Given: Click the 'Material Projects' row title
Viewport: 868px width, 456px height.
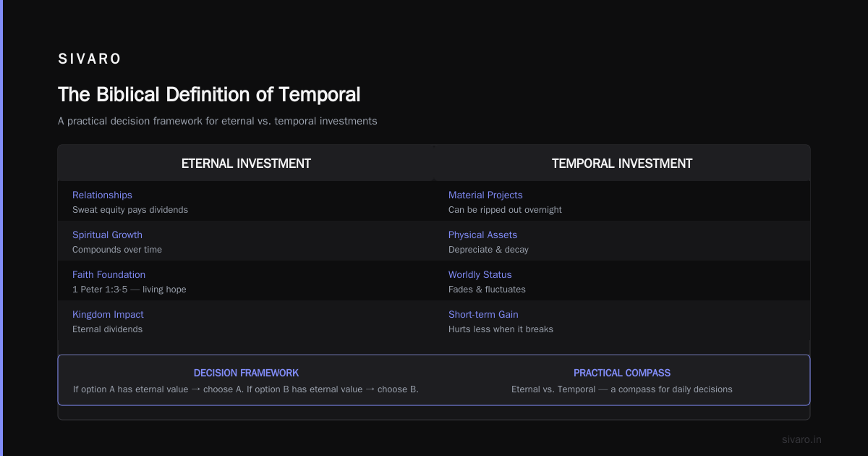Looking at the screenshot, I should point(485,195).
